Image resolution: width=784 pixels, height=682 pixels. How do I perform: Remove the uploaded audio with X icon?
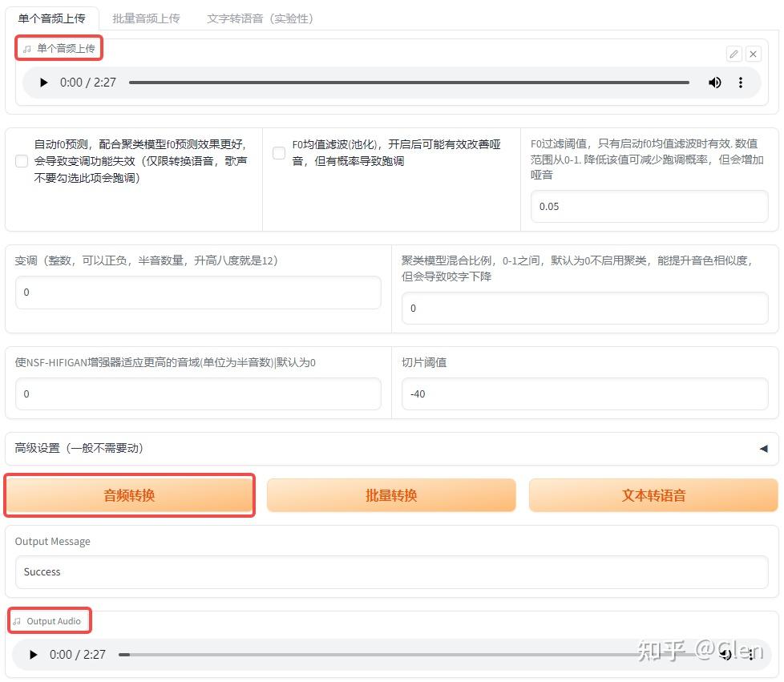tap(753, 54)
